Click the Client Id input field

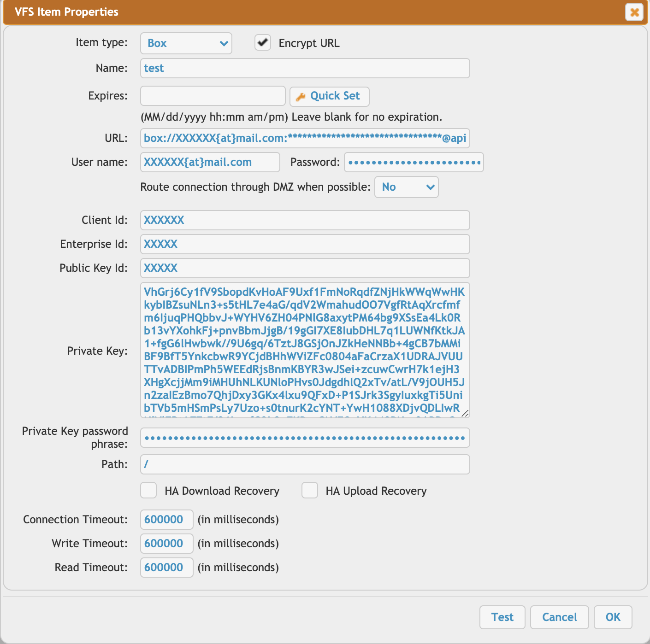305,220
